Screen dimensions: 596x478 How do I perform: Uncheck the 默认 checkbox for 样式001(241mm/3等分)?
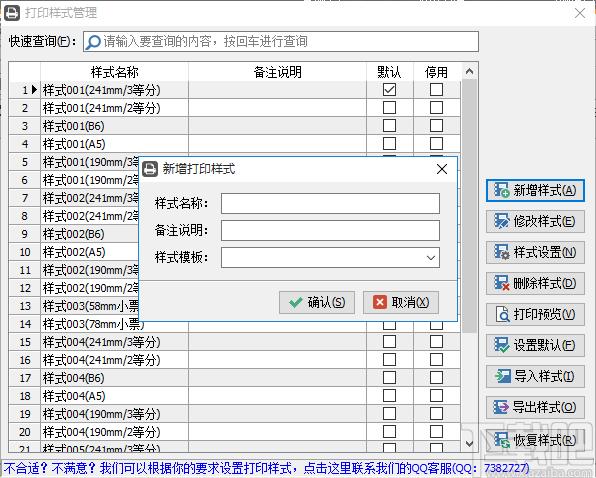tap(389, 90)
